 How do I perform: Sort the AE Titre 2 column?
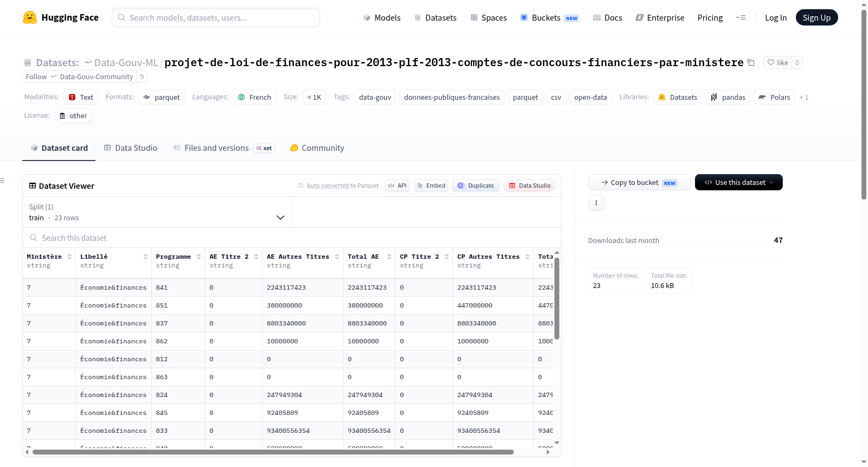[x=256, y=257]
